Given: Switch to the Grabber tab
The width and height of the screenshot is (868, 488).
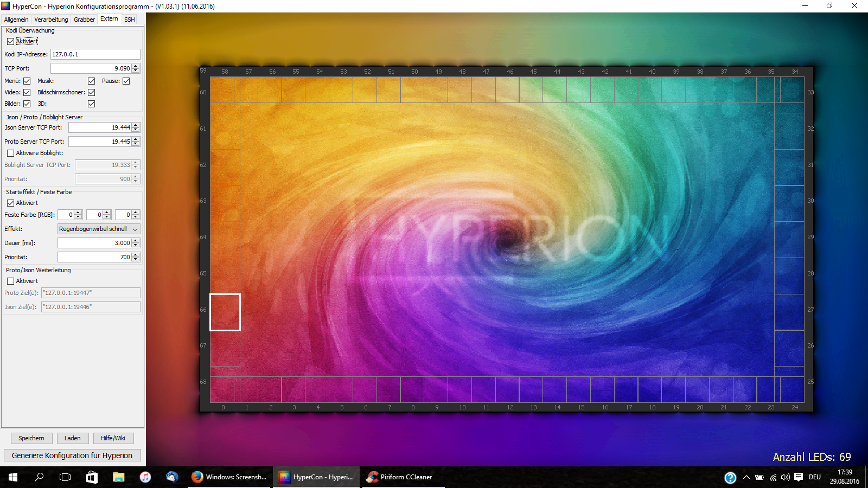Looking at the screenshot, I should click(x=84, y=20).
